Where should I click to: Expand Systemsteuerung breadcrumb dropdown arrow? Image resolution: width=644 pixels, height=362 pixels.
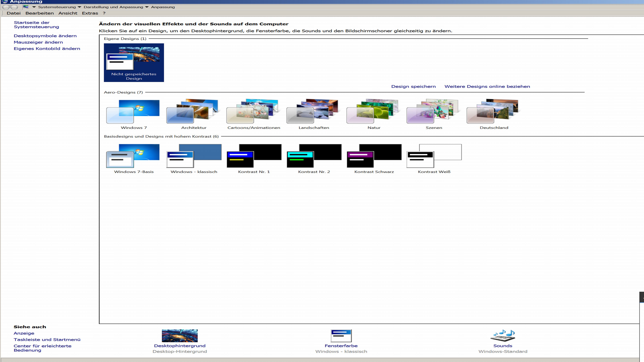(79, 7)
